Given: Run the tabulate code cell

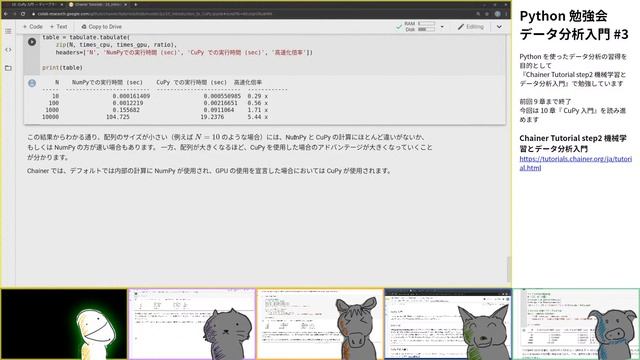Looking at the screenshot, I should (x=32, y=42).
